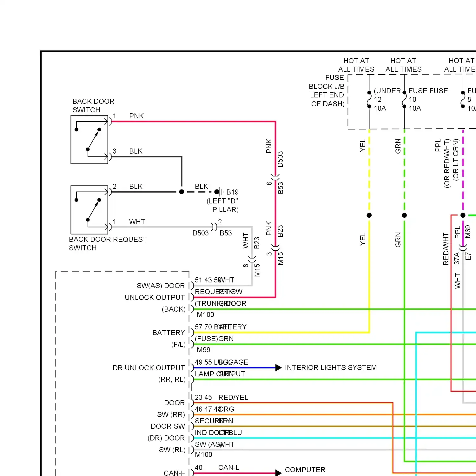
Task: Click the "(OR LT GRN)" vertical label
Action: click(x=456, y=160)
